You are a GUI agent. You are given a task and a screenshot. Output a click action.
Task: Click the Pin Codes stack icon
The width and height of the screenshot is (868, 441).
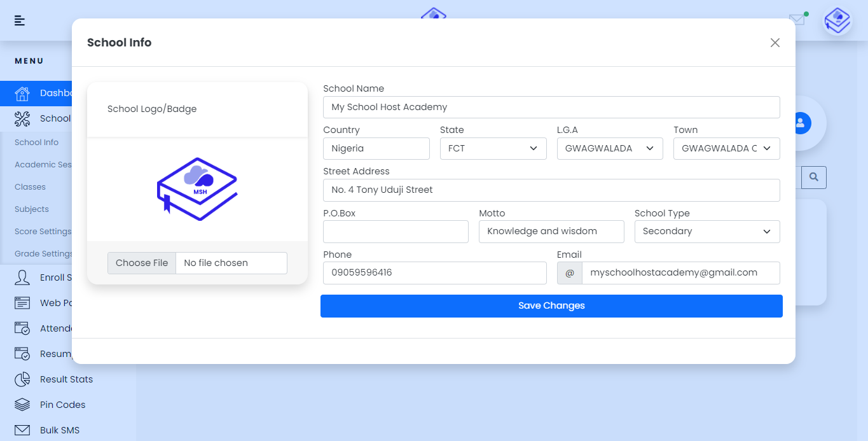(x=22, y=405)
